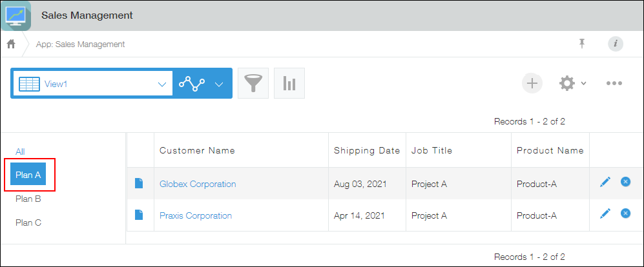Edit the Globex Corporation record
644x267 pixels.
605,183
